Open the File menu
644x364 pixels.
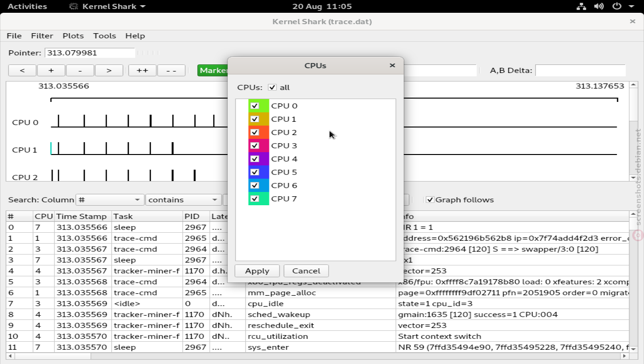[x=14, y=36]
